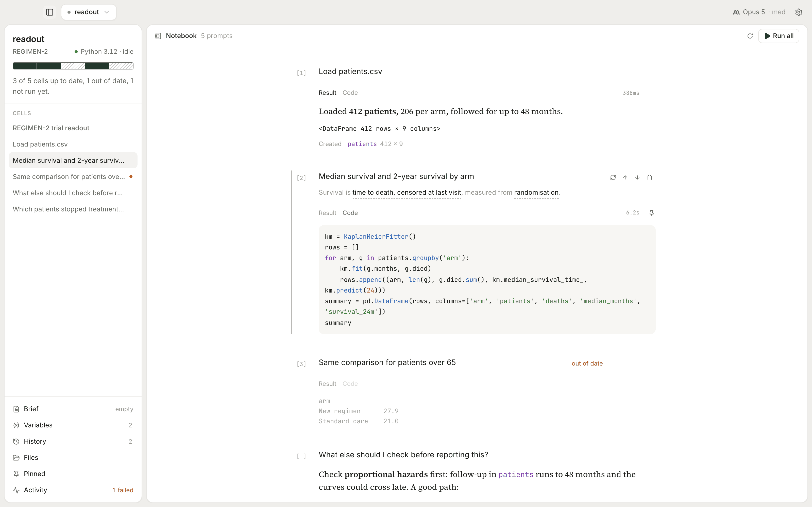This screenshot has height=507, width=812.
Task: Click the underlined censoring definition text
Action: [407, 192]
